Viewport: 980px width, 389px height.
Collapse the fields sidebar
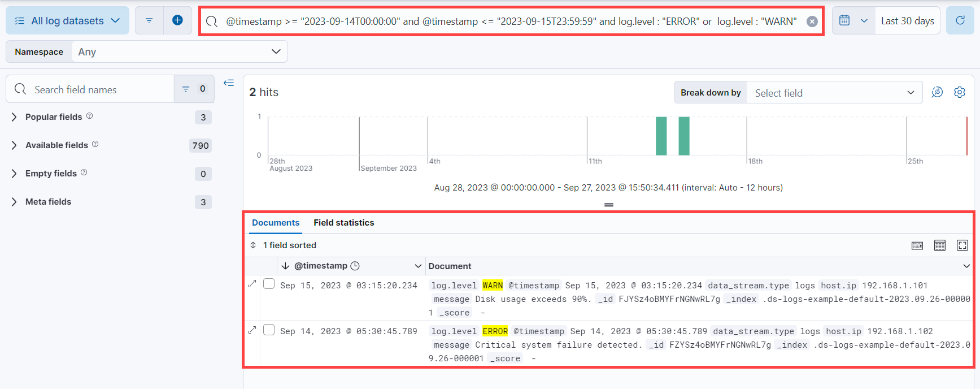pyautogui.click(x=229, y=83)
